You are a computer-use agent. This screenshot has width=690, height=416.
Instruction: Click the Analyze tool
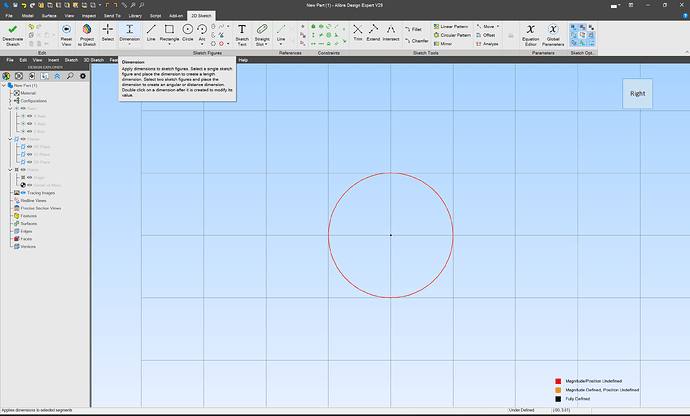tap(487, 44)
